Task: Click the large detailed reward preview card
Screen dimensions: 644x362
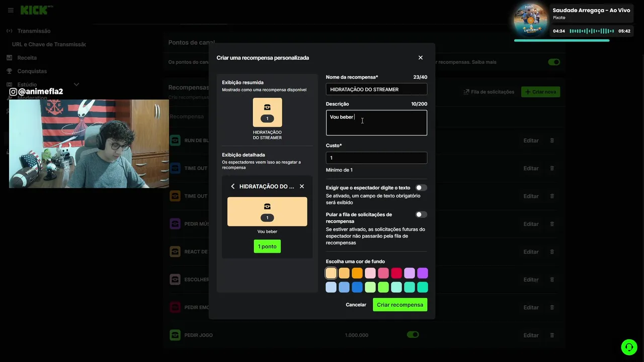Action: 267,212
